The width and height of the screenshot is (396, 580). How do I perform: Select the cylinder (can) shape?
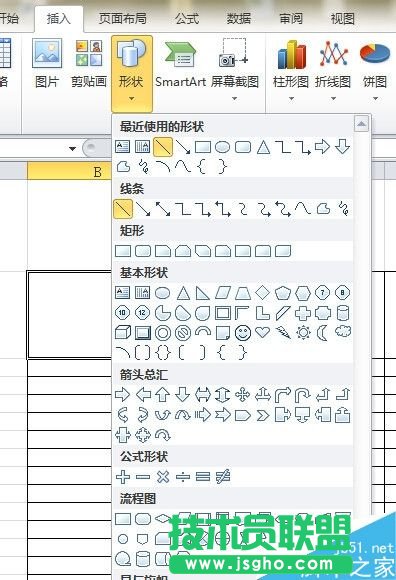[343, 313]
